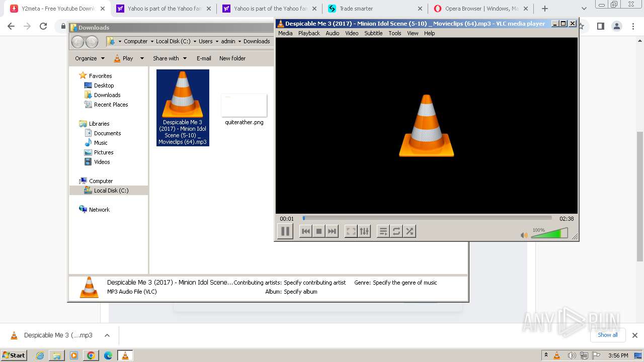
Task: Open VLC View menu
Action: [413, 33]
